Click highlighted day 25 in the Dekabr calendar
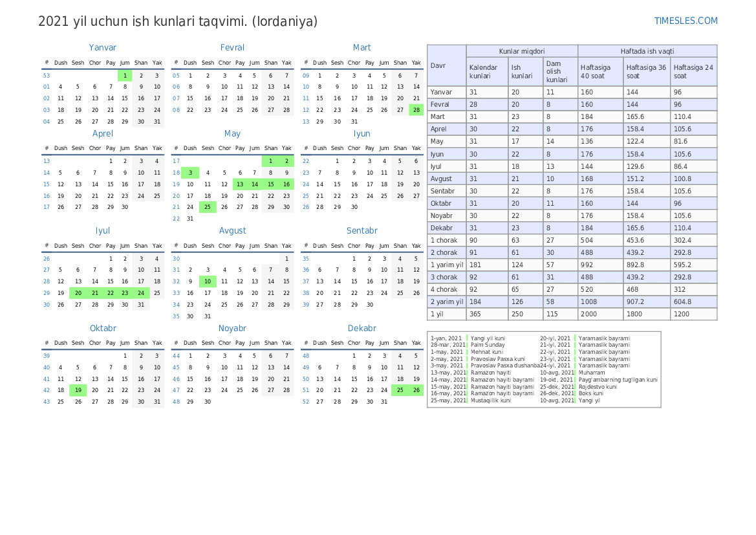 coord(400,390)
